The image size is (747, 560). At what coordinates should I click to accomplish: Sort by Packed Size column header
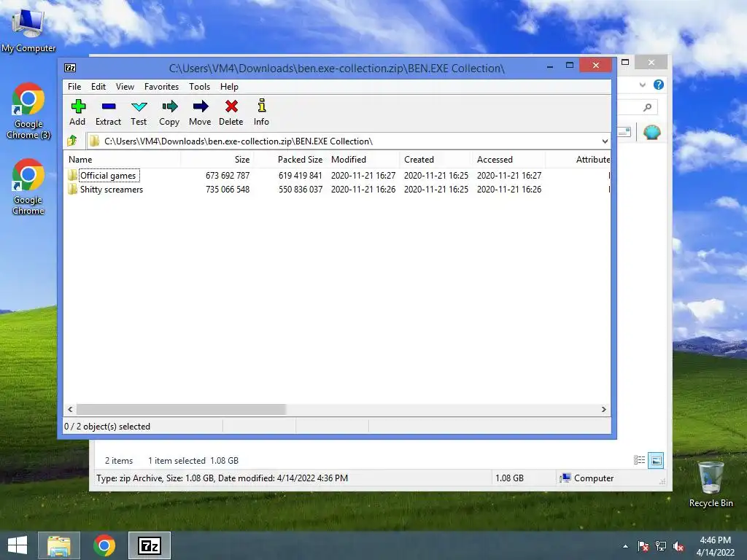(x=290, y=160)
